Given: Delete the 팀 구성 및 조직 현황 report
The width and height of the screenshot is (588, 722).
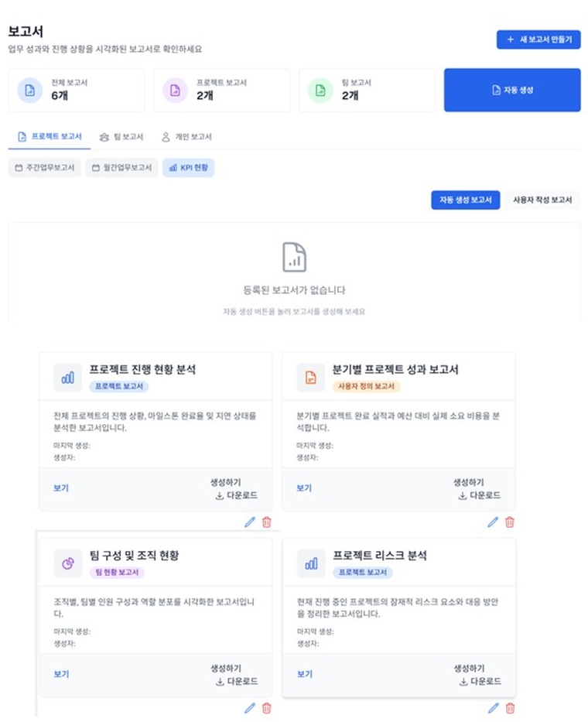Looking at the screenshot, I should pos(267,707).
